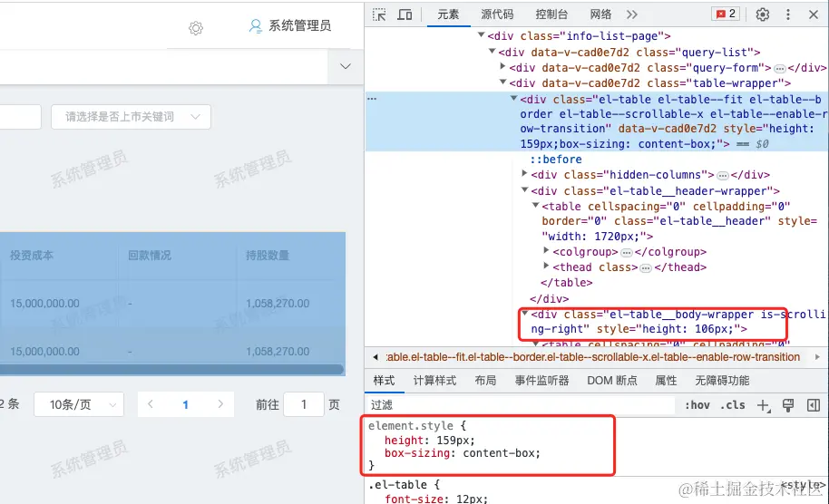Expand the query-form div node

[x=502, y=66]
